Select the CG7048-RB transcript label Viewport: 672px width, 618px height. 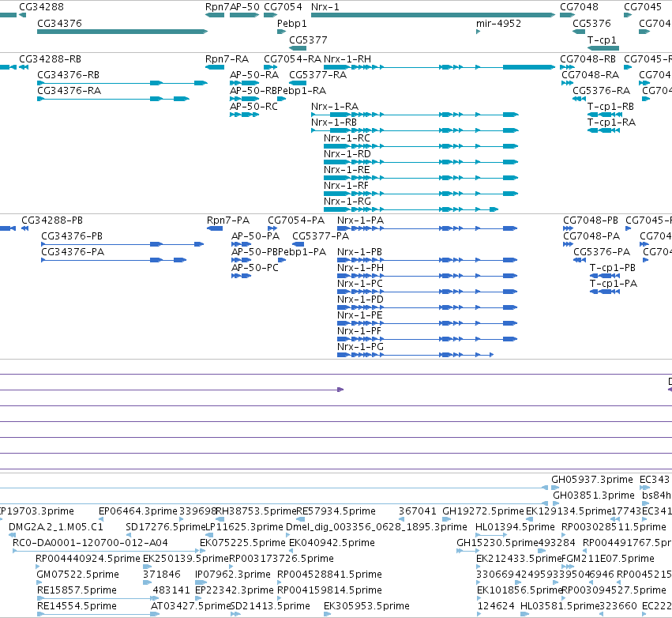[588, 59]
